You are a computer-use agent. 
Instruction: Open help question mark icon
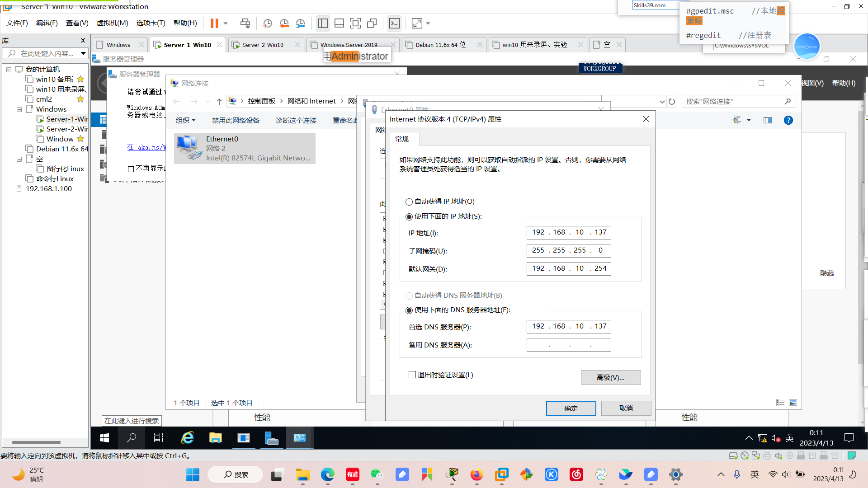[x=788, y=120]
